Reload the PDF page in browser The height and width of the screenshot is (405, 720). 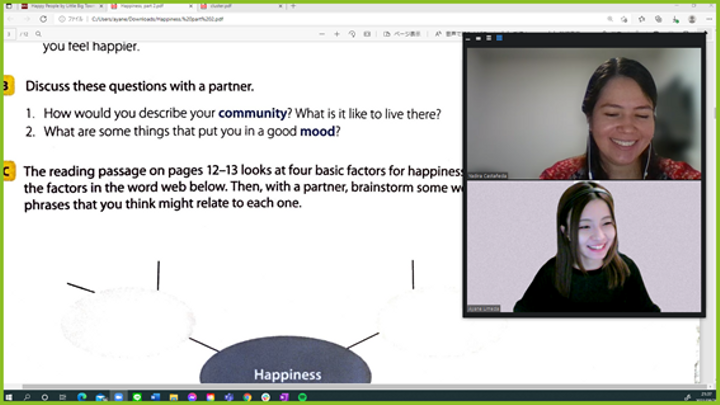[43, 18]
